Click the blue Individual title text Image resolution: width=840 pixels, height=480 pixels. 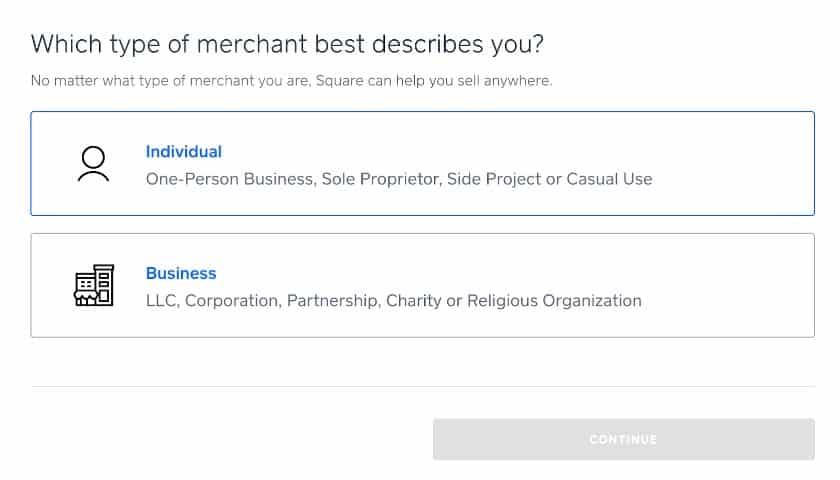pyautogui.click(x=184, y=152)
